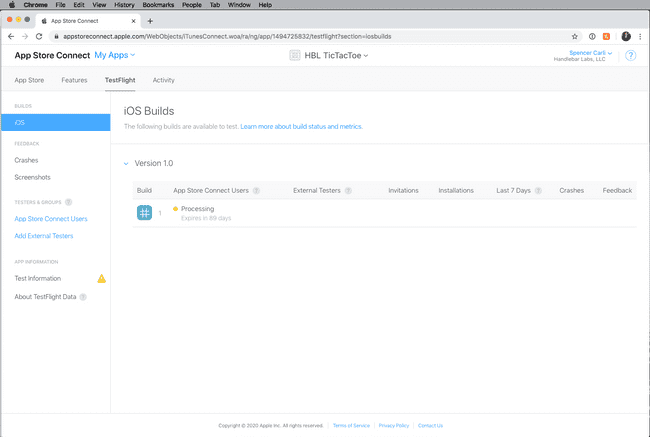The width and height of the screenshot is (650, 437).
Task: Open My Apps dropdown
Action: pyautogui.click(x=114, y=55)
